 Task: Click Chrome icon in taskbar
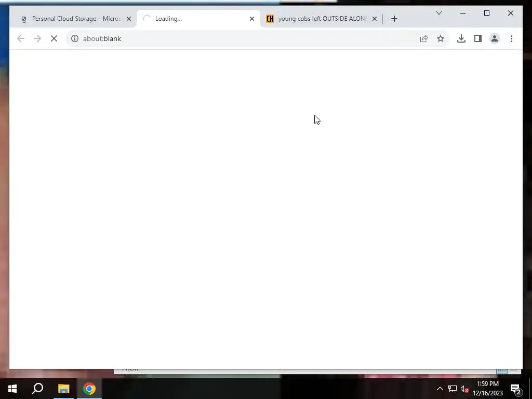tap(89, 389)
